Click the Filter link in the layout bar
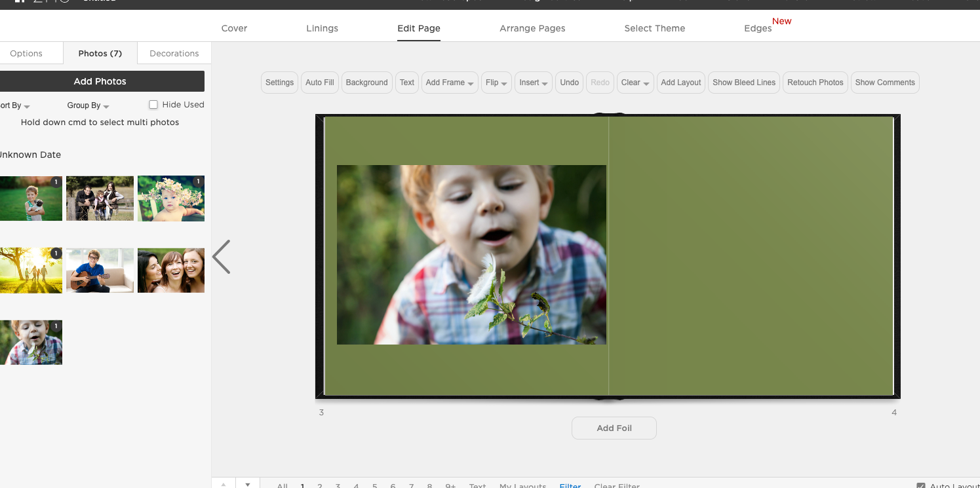Viewport: 980px width, 488px height. pos(570,486)
